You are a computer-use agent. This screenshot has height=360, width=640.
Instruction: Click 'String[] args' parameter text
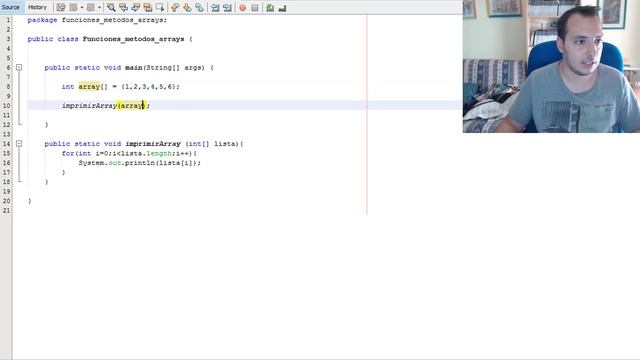pos(175,68)
